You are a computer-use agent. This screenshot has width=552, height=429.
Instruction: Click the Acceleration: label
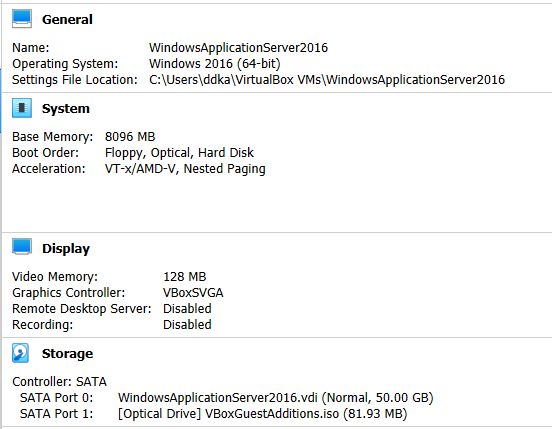pos(49,169)
